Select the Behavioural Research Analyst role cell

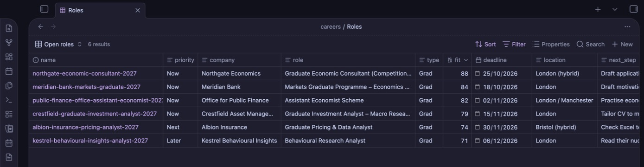click(348, 141)
